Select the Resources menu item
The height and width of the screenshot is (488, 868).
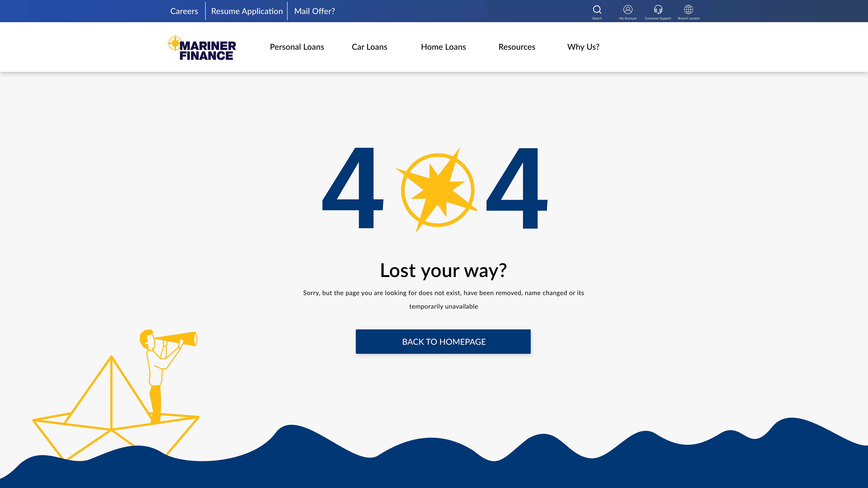point(517,47)
